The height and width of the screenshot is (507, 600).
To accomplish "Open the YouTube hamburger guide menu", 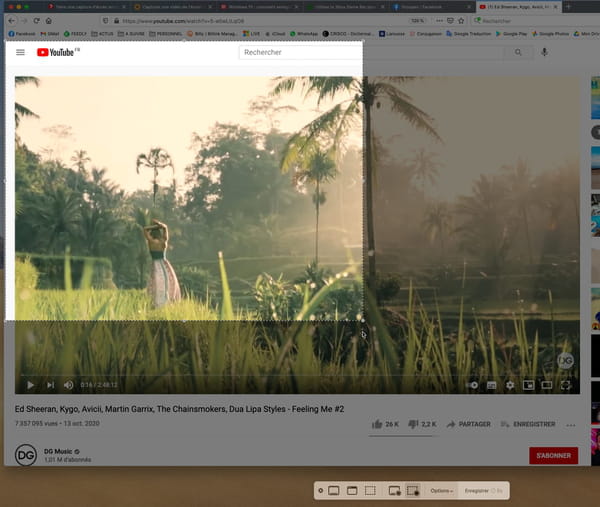I will click(x=20, y=52).
